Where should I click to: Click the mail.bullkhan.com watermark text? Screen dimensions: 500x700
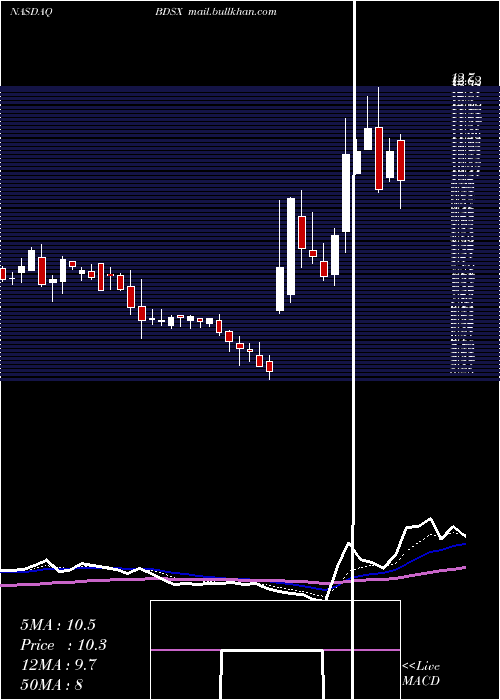232,12
